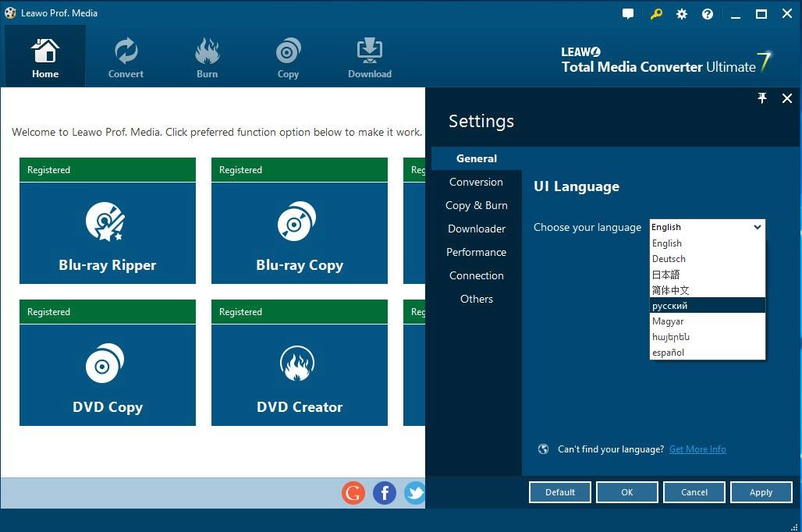
Task: Choose русский from language list
Action: [x=708, y=305]
